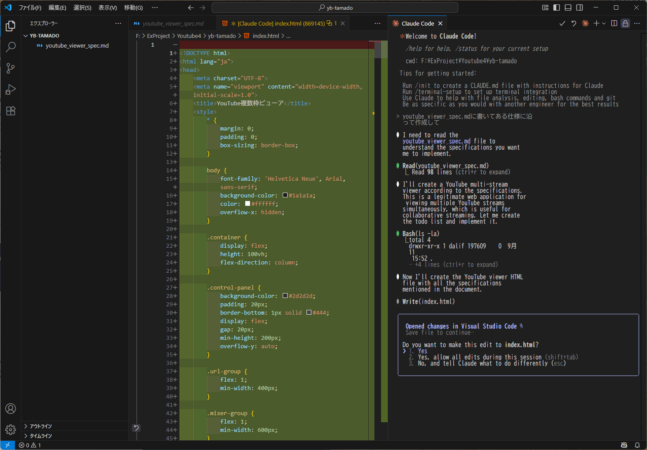Open youtube_viewer_spec.md link in chat

(x=436, y=141)
